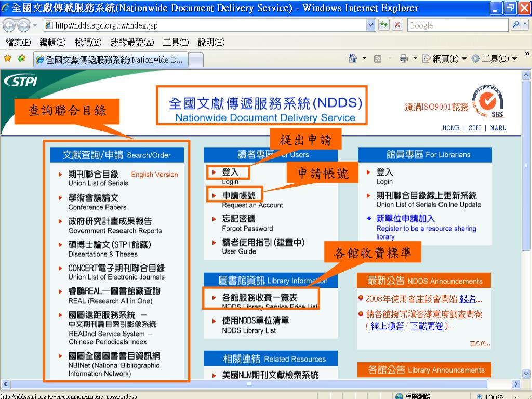
Task: Open 美國NLM期刊文獻檢索系統 link
Action: pos(270,375)
